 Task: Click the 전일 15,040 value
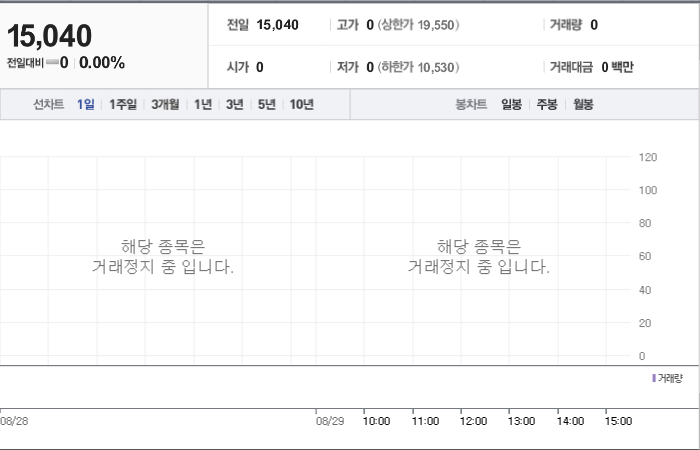tap(277, 25)
